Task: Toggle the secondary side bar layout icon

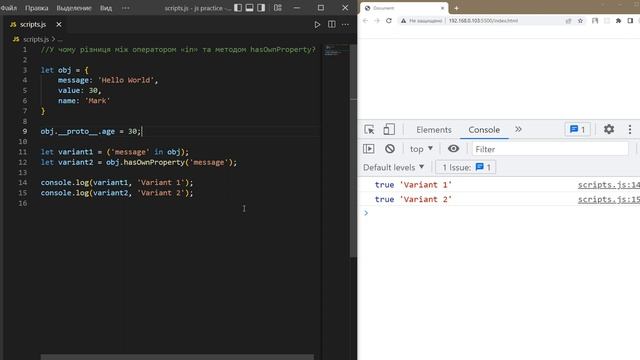Action: (x=261, y=8)
